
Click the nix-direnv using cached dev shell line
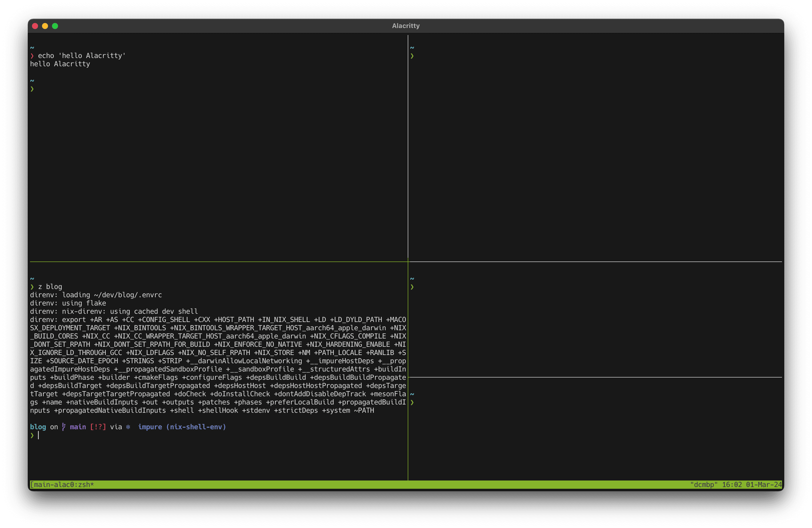coord(114,311)
